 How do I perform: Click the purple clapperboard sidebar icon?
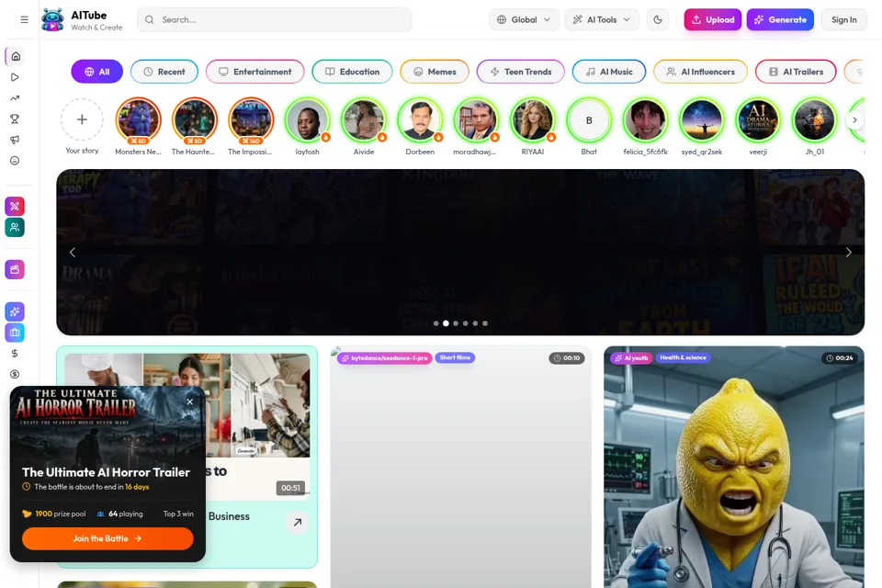coord(15,269)
